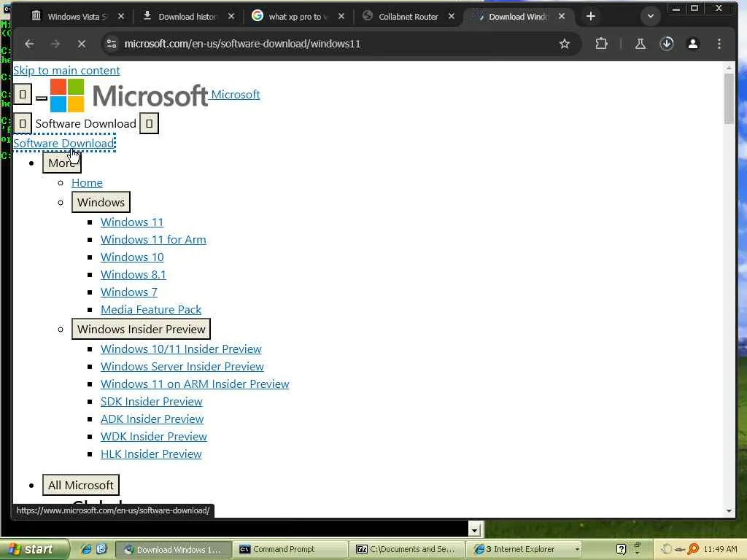Open the Windows 11 for Arm link
The image size is (747, 560).
coord(153,240)
